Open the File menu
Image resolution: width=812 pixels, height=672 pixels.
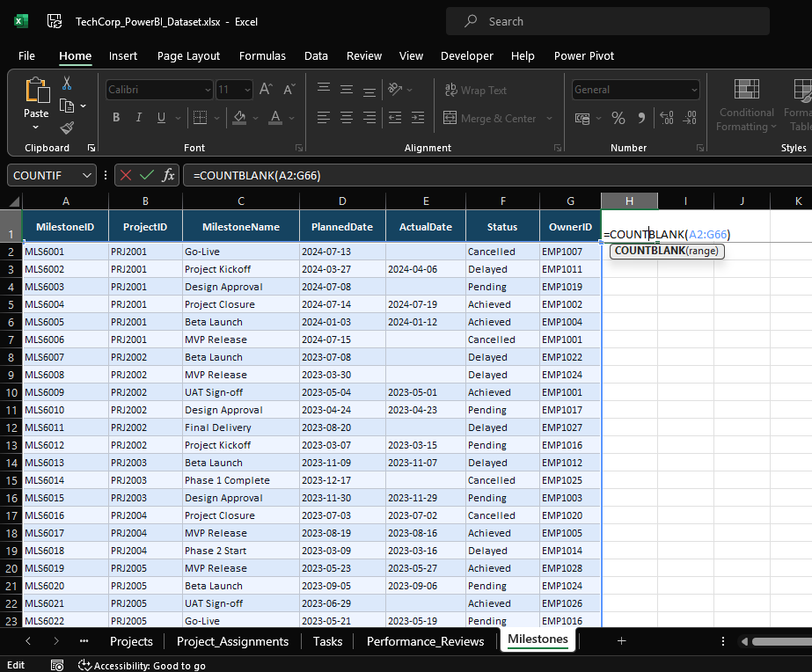(x=26, y=56)
